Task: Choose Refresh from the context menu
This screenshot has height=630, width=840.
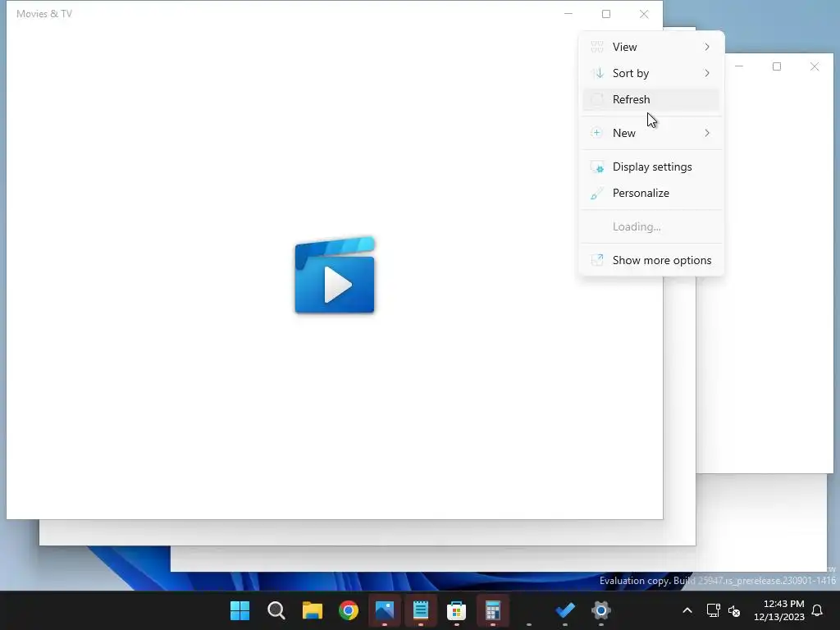Action: [x=651, y=99]
